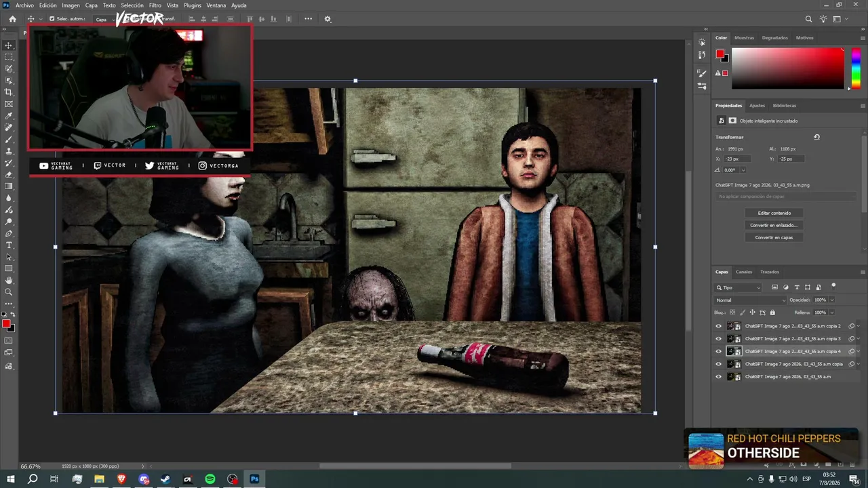The image size is (868, 488).
Task: Open the Ventana menu
Action: coord(216,5)
